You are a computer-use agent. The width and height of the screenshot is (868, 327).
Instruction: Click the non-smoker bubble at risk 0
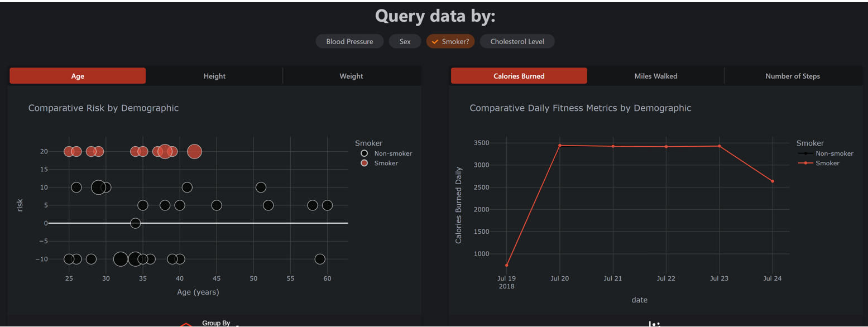click(x=135, y=223)
